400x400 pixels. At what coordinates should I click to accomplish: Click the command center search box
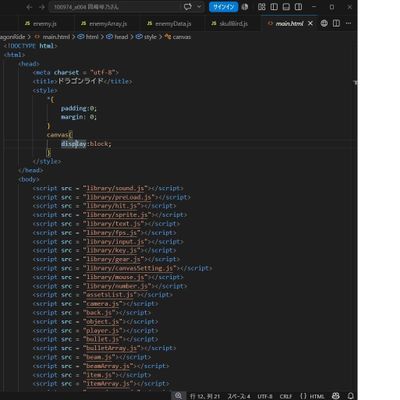[x=115, y=7]
